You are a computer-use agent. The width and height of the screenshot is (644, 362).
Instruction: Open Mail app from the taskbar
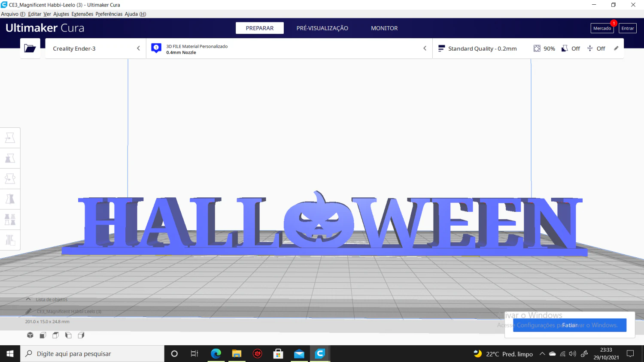299,353
